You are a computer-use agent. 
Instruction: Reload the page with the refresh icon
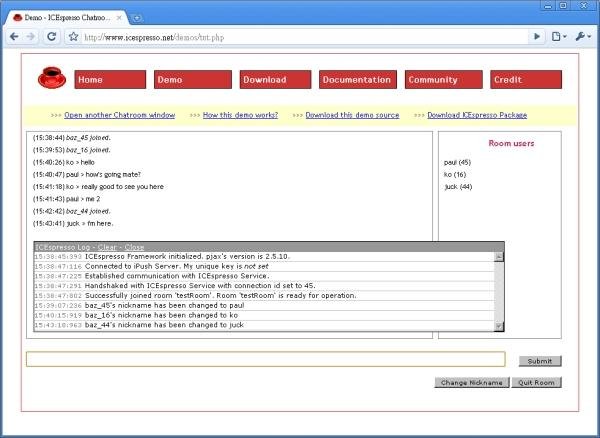(51, 37)
